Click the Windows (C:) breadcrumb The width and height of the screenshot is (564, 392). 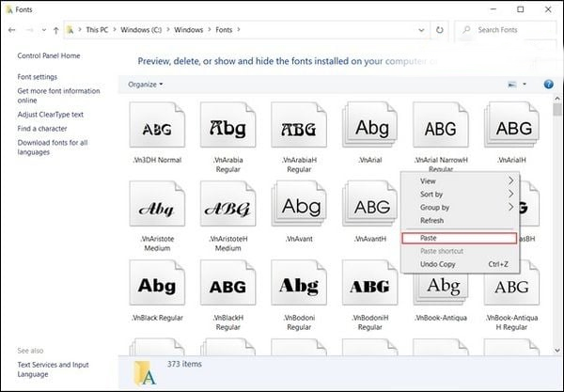point(141,30)
